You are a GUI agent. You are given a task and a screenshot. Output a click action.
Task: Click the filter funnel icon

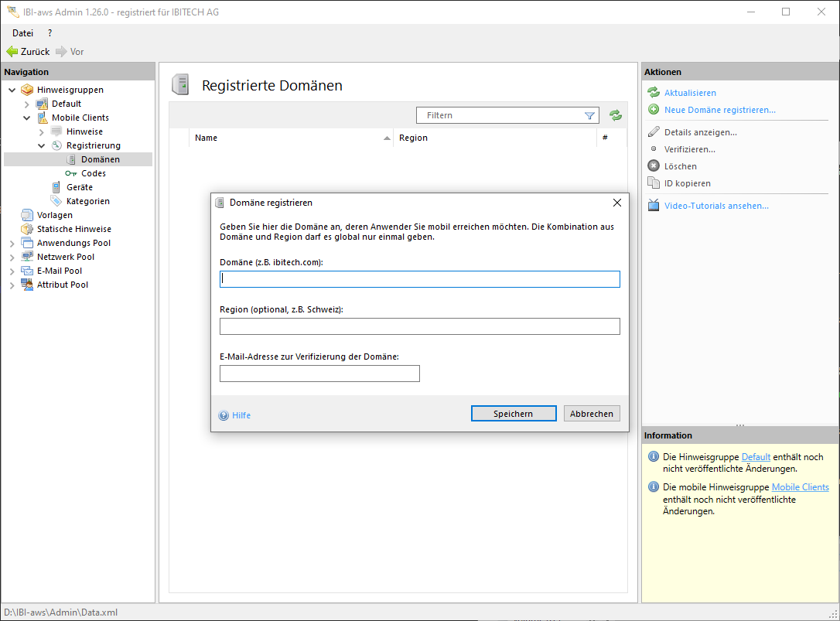589,115
